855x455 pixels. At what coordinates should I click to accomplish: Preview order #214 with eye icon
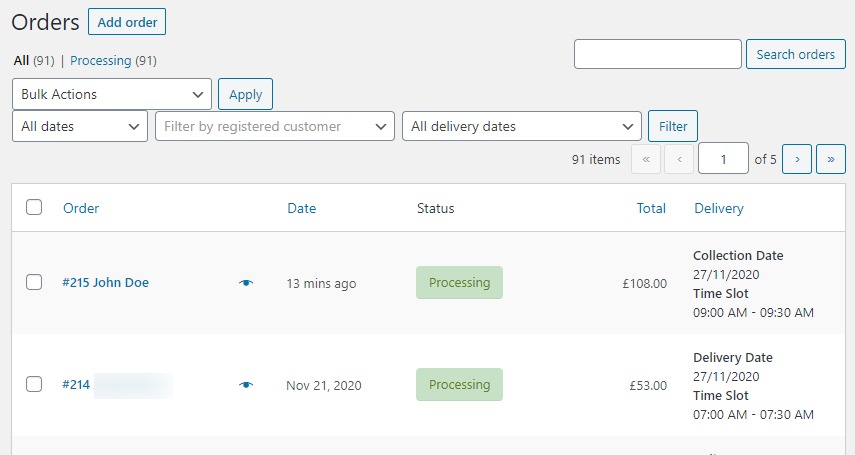(246, 385)
